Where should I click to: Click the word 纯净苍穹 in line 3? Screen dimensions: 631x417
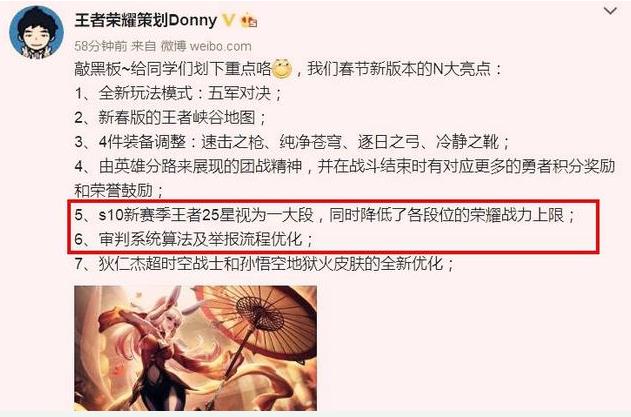pos(310,142)
